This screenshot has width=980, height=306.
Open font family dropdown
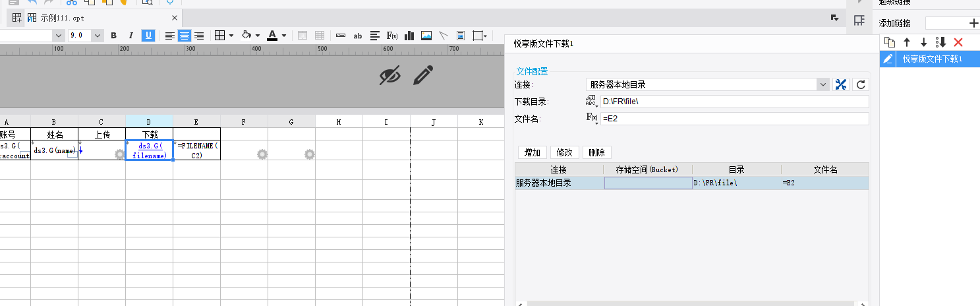pyautogui.click(x=59, y=36)
